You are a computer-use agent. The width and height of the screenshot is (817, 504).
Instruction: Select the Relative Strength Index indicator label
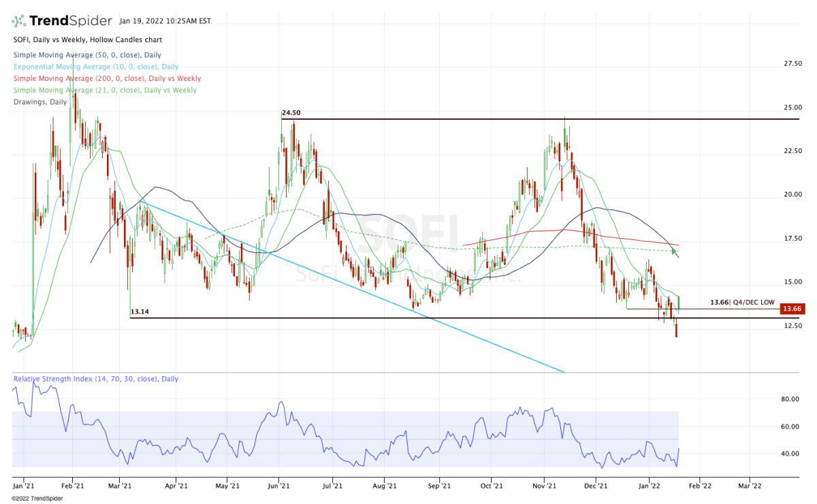coord(95,379)
